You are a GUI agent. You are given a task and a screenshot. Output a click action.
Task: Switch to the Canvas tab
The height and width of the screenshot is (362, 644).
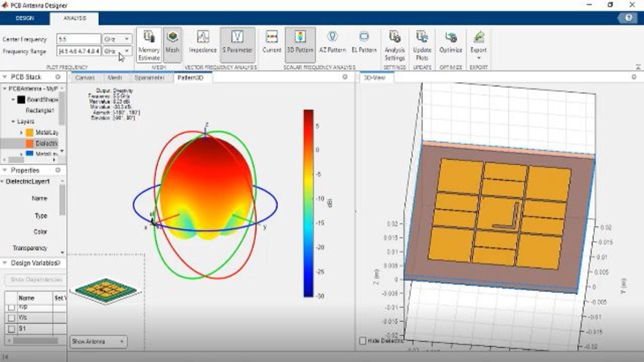point(85,78)
